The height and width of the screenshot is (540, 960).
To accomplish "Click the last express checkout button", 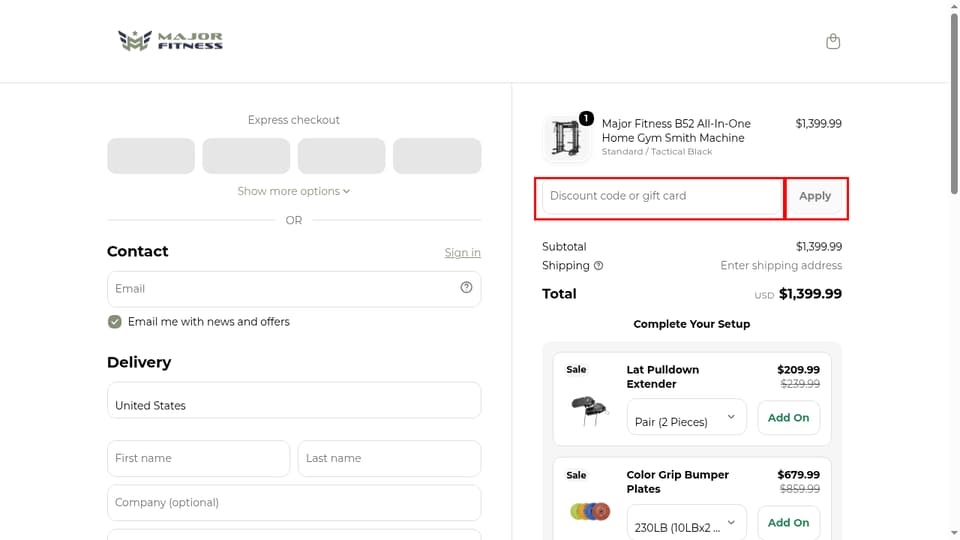I will (x=437, y=156).
